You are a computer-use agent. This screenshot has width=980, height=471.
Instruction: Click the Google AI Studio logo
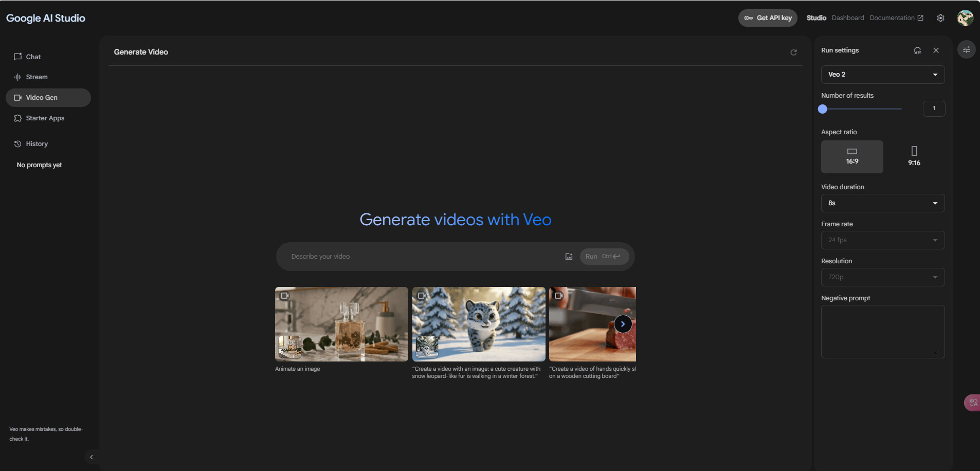coord(46,18)
